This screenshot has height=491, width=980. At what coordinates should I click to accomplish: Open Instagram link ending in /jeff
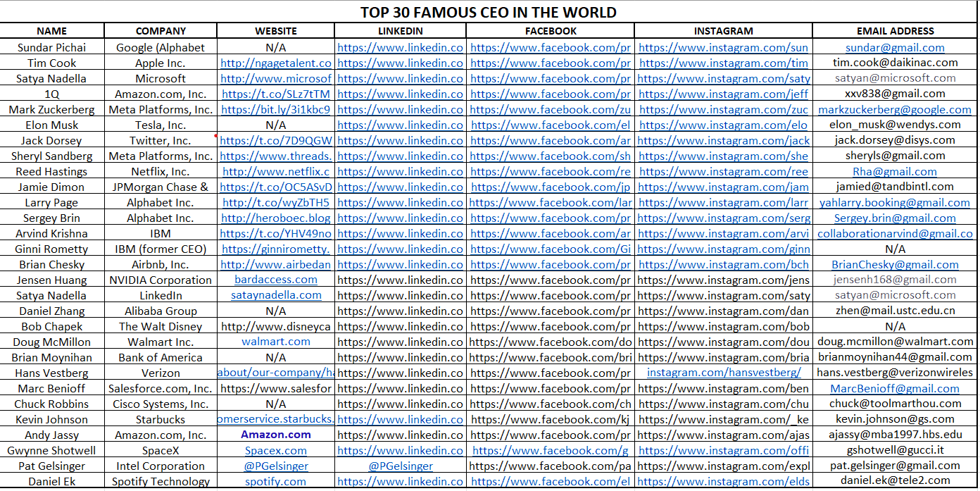pos(723,94)
